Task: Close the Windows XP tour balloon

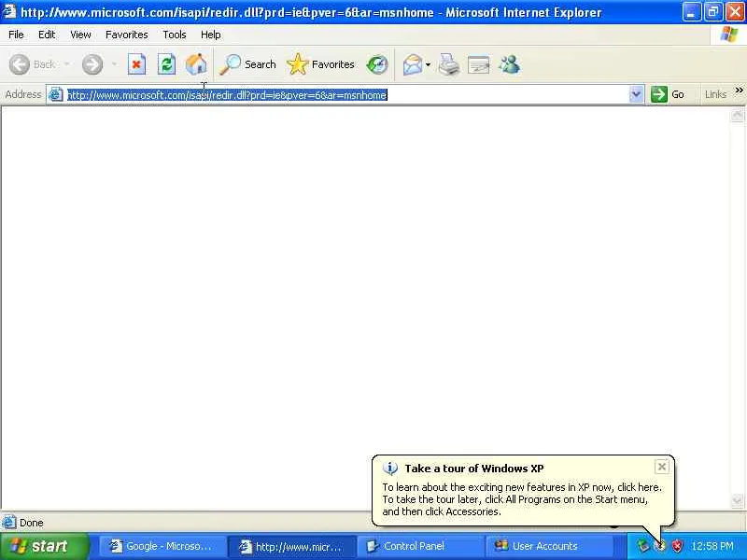Action: (662, 467)
